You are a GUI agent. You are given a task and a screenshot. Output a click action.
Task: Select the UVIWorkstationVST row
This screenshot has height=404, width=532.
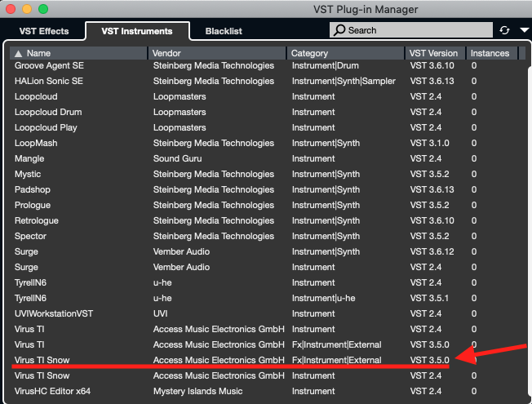(268, 313)
